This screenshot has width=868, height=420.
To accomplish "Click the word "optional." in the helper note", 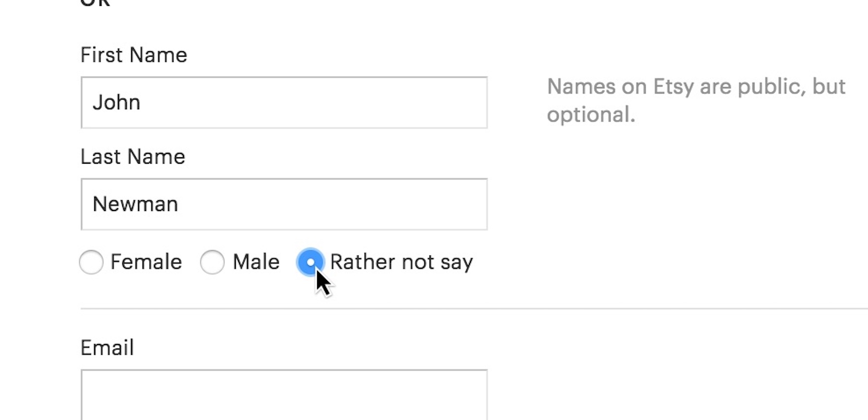I will pos(591,115).
